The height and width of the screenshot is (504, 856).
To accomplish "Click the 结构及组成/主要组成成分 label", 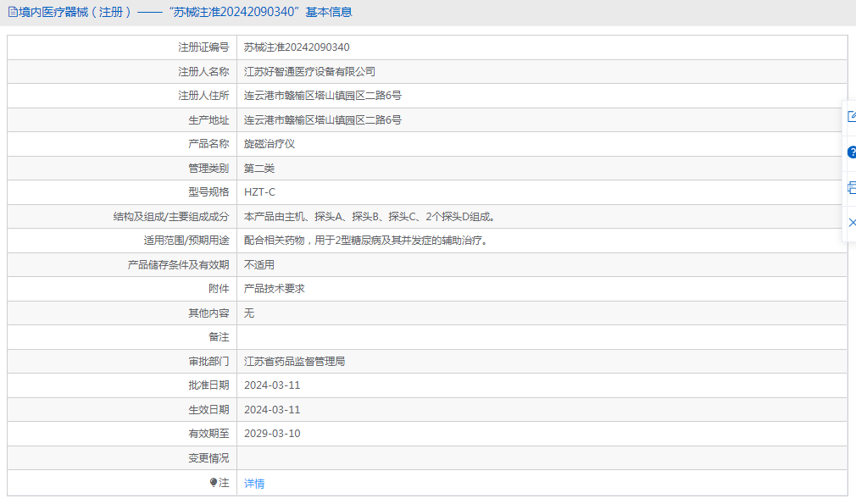I will coord(171,217).
